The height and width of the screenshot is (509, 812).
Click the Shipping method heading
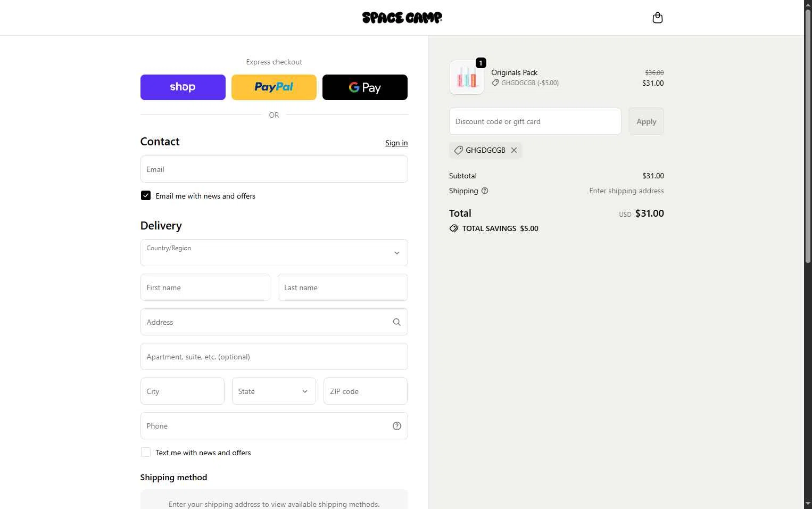click(x=173, y=478)
